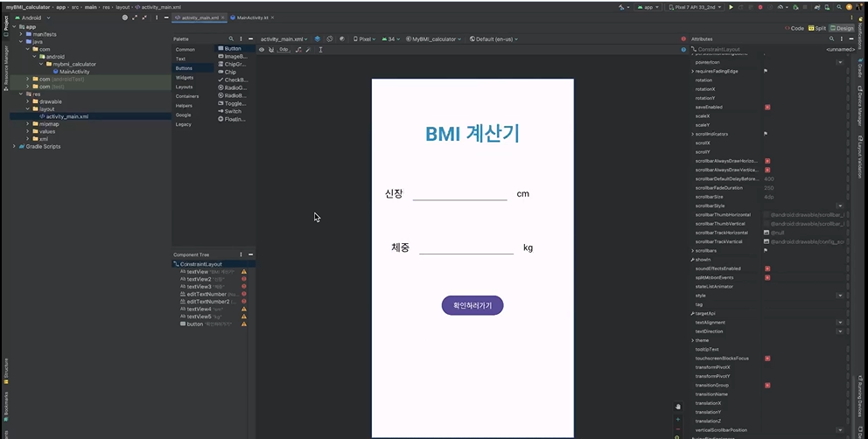The height and width of the screenshot is (439, 868).
Task: Click the error icon beside textView2 in the Component Tree
Action: 243,279
